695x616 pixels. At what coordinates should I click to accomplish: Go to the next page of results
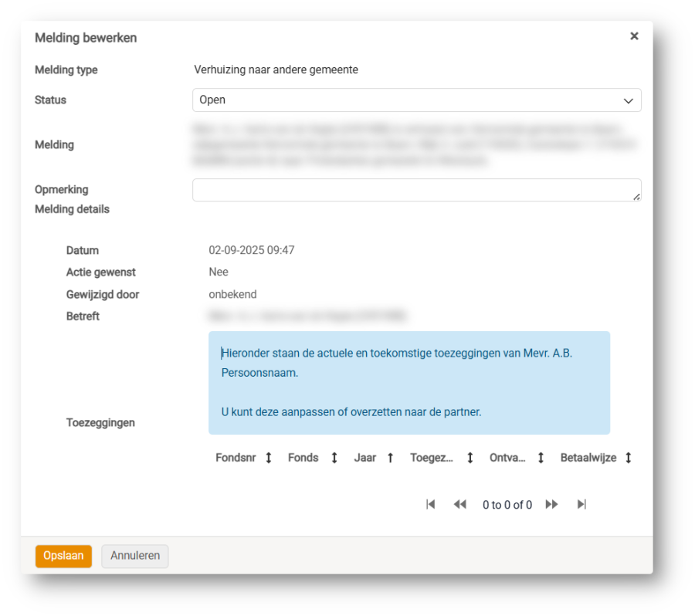tap(551, 504)
